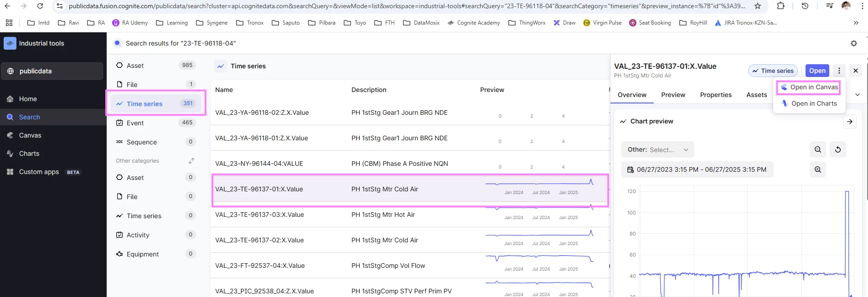Click the Time series type chip
The image size is (868, 297).
coord(773,71)
